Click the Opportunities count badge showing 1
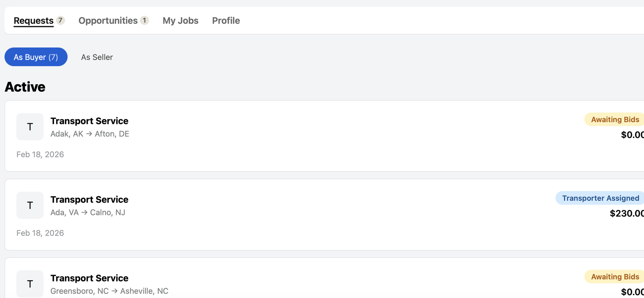This screenshot has height=298, width=644. [x=145, y=20]
